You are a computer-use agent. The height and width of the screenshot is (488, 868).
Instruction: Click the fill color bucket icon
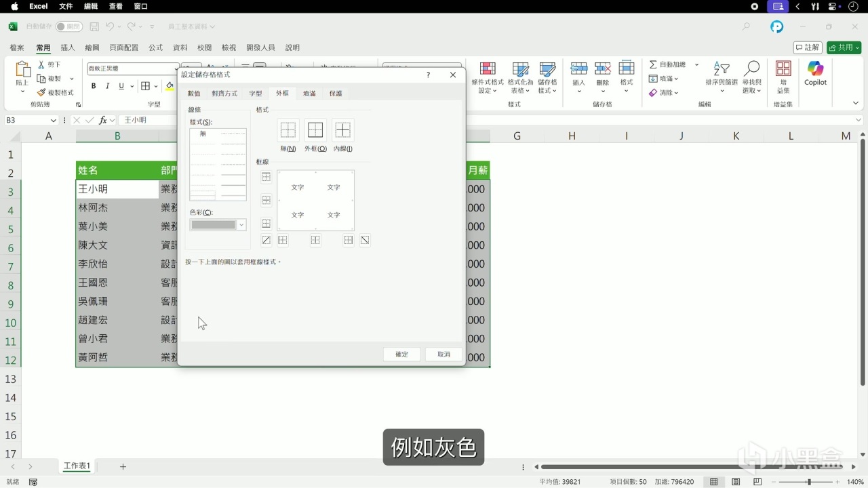[170, 86]
